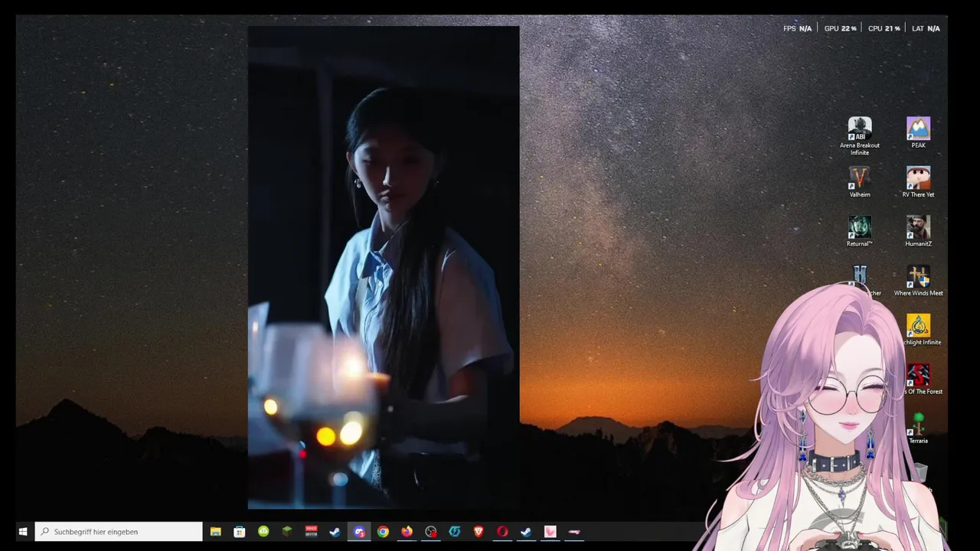Screen dimensions: 980x551
Task: Open the pink square taskbar app
Action: [x=550, y=531]
